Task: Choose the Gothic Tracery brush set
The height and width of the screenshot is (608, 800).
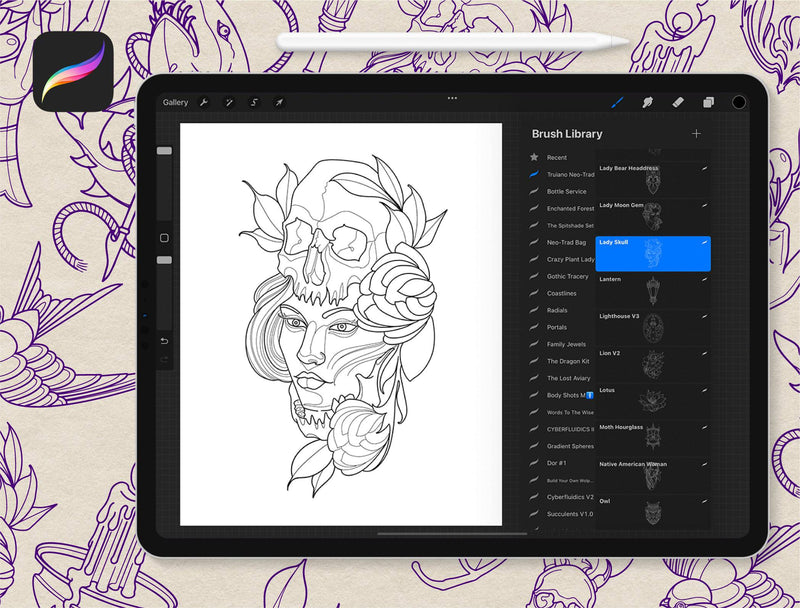Action: point(568,276)
